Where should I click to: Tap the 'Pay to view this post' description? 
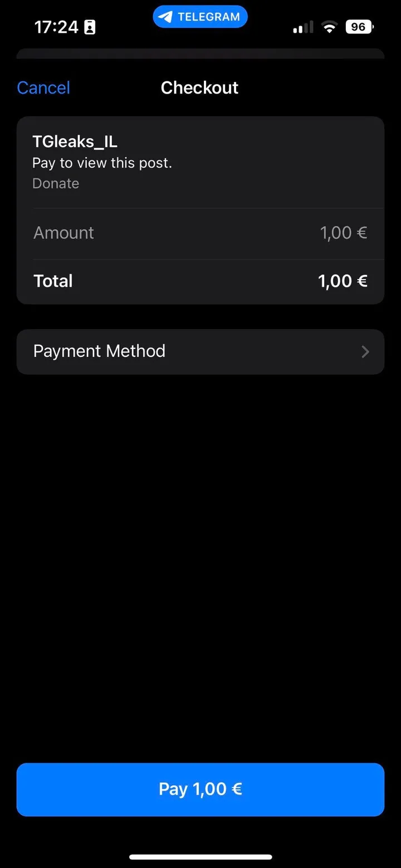[102, 163]
